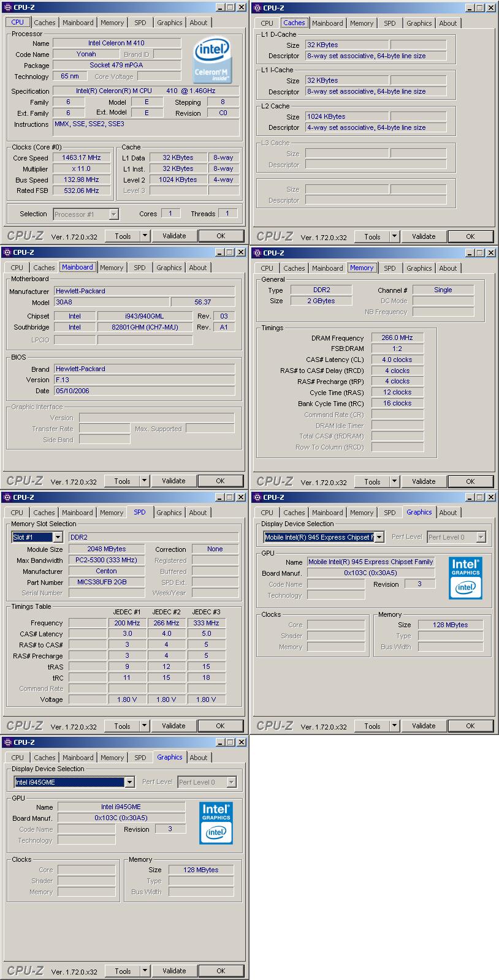Click the Core Speed value '1463.17 MHz'
499x980 pixels.
81,157
